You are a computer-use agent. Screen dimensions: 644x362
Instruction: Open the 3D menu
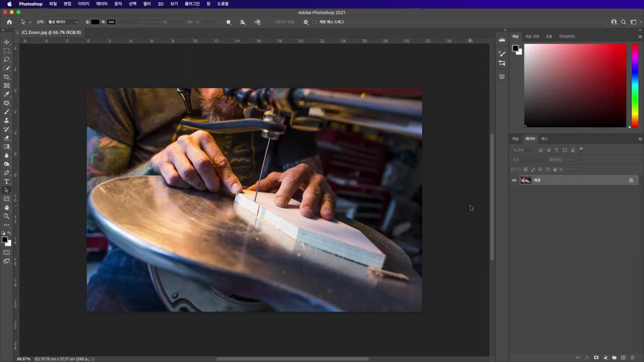(160, 4)
